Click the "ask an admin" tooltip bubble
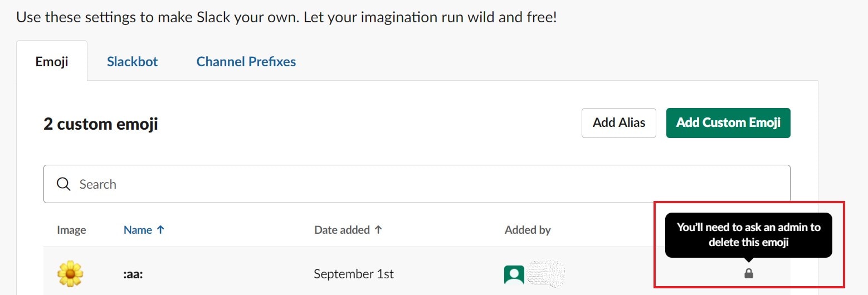Viewport: 868px width, 295px height. point(749,234)
